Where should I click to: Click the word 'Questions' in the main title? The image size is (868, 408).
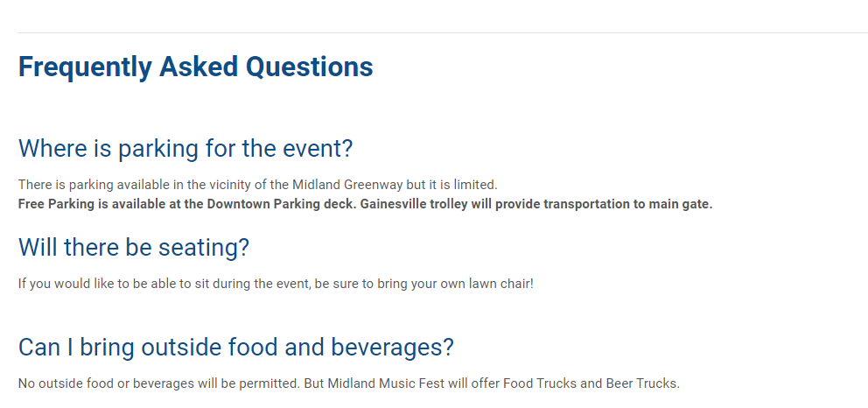[310, 67]
